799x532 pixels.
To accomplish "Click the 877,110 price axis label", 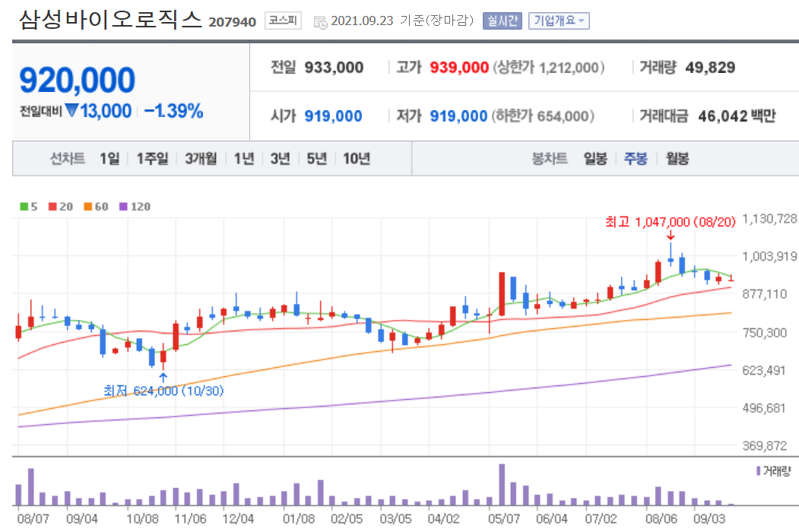I will click(x=764, y=294).
